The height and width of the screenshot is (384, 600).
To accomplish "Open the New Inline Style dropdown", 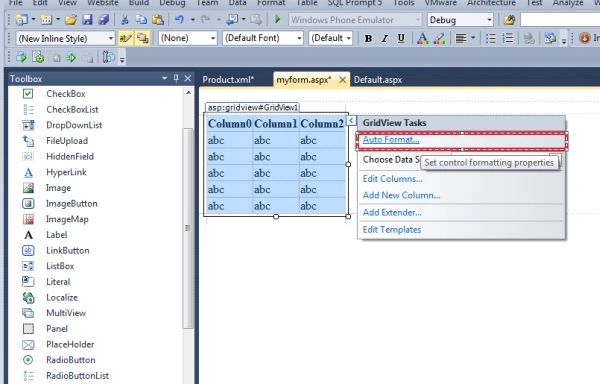I will point(111,38).
